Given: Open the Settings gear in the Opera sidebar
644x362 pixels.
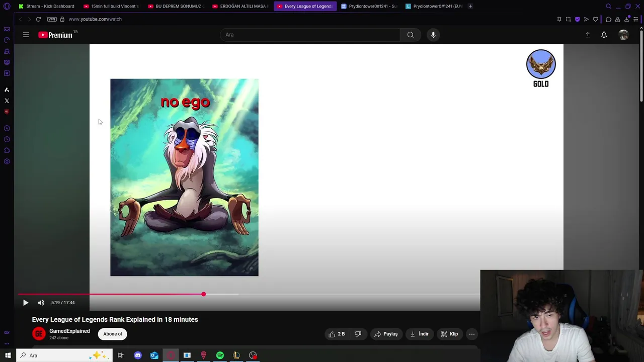Looking at the screenshot, I should tap(7, 161).
